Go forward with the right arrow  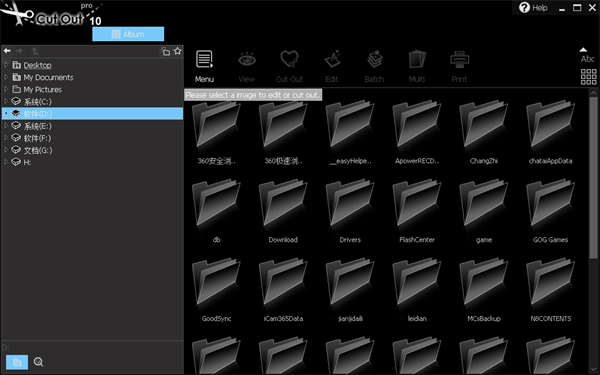pos(19,51)
